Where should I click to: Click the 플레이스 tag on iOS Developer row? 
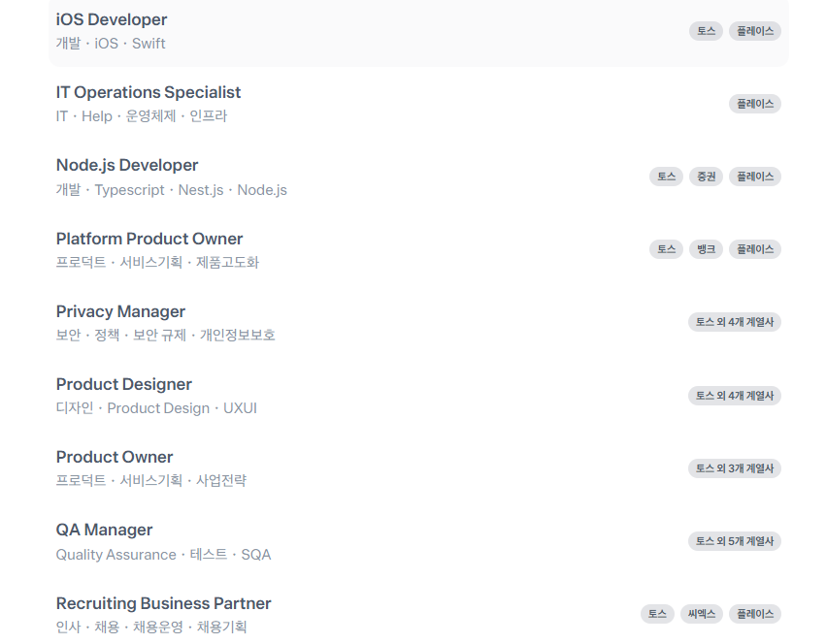tap(755, 31)
